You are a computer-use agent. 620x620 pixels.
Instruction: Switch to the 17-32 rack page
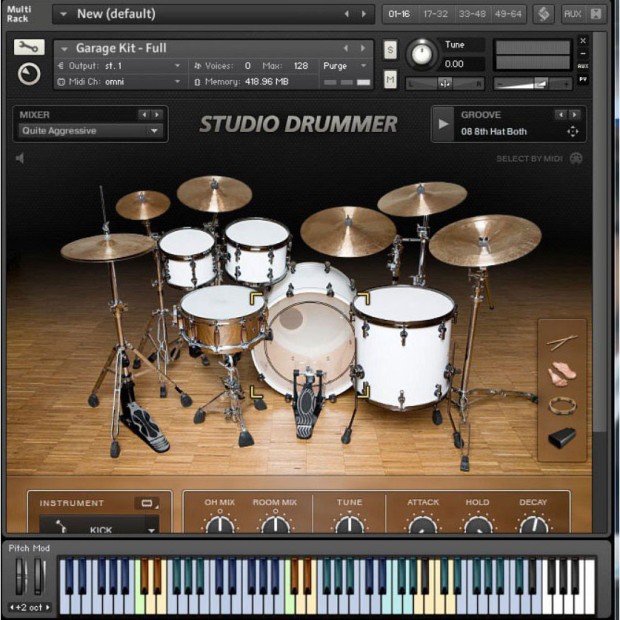pyautogui.click(x=435, y=14)
